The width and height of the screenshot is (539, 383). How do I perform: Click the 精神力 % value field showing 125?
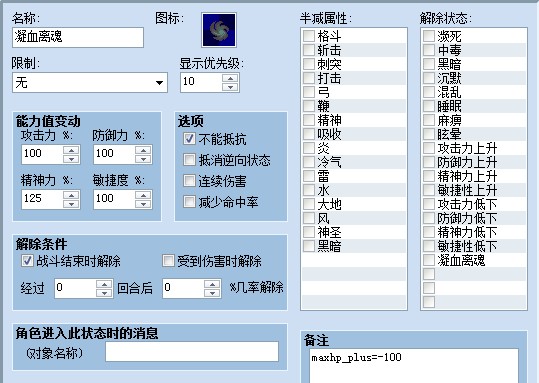pyautogui.click(x=42, y=200)
